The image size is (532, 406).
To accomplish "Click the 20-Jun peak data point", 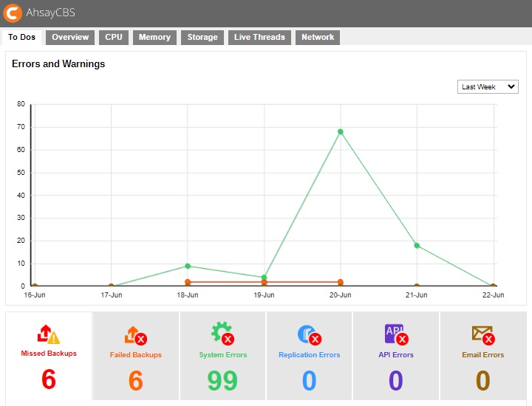I will tap(341, 132).
